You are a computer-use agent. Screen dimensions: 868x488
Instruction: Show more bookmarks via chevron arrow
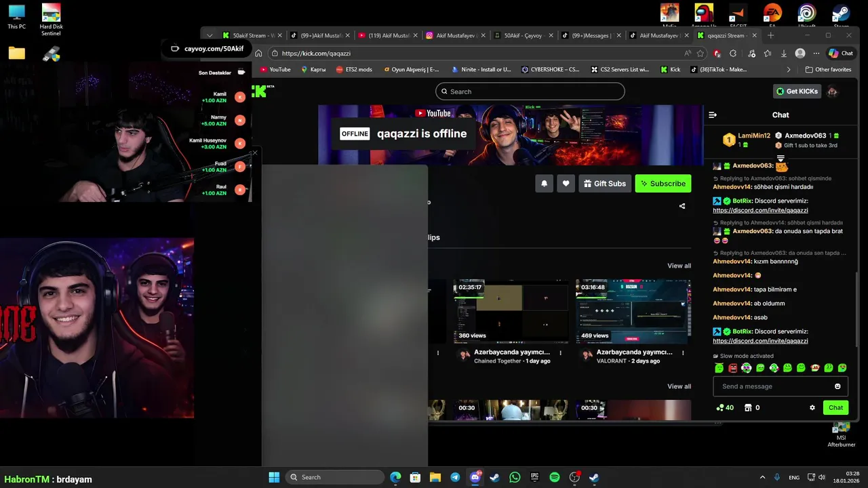tap(788, 69)
